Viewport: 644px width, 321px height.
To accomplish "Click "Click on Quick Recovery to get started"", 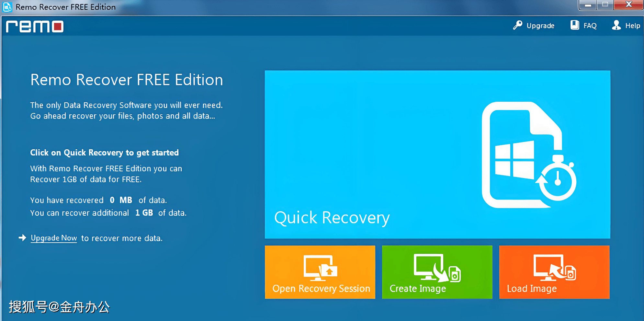I will tap(104, 153).
